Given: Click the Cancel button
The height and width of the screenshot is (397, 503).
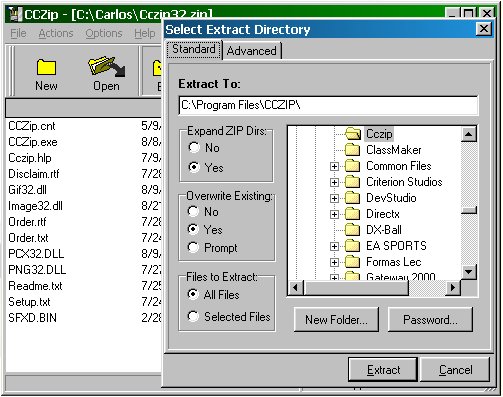Looking at the screenshot, I should coord(455,370).
